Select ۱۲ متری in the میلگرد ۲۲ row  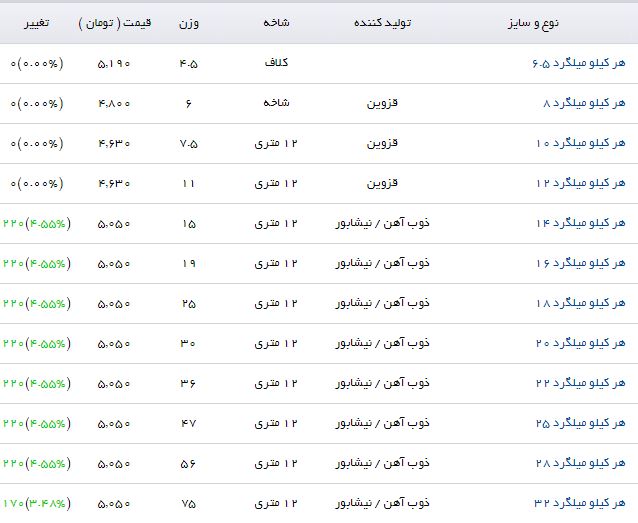point(276,383)
